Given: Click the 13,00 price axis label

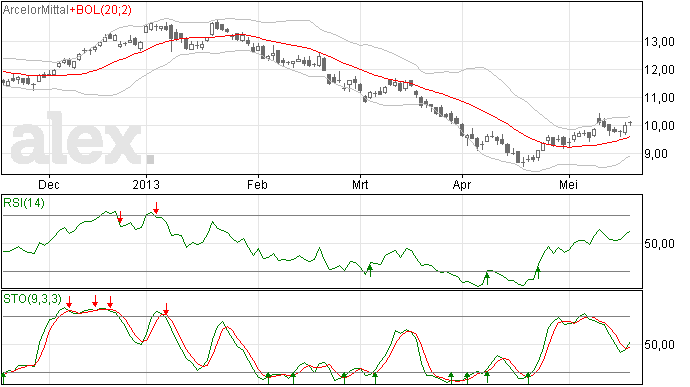Looking at the screenshot, I should coord(659,42).
